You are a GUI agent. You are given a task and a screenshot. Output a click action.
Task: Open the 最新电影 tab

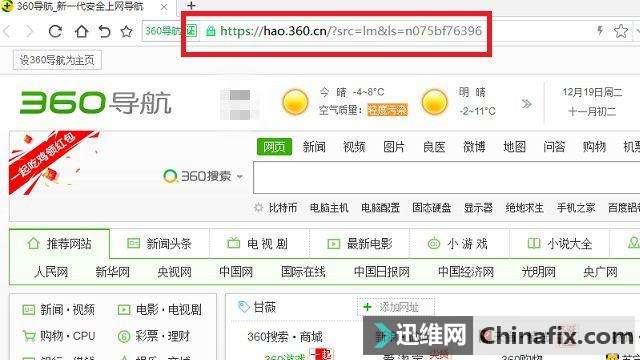click(359, 244)
